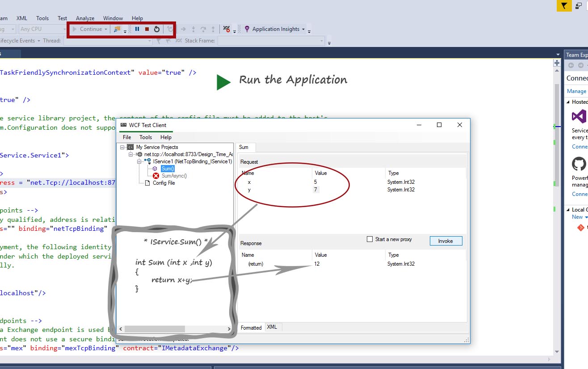Click the Visual Studio Team Services logo
The image size is (588, 369).
click(x=579, y=117)
